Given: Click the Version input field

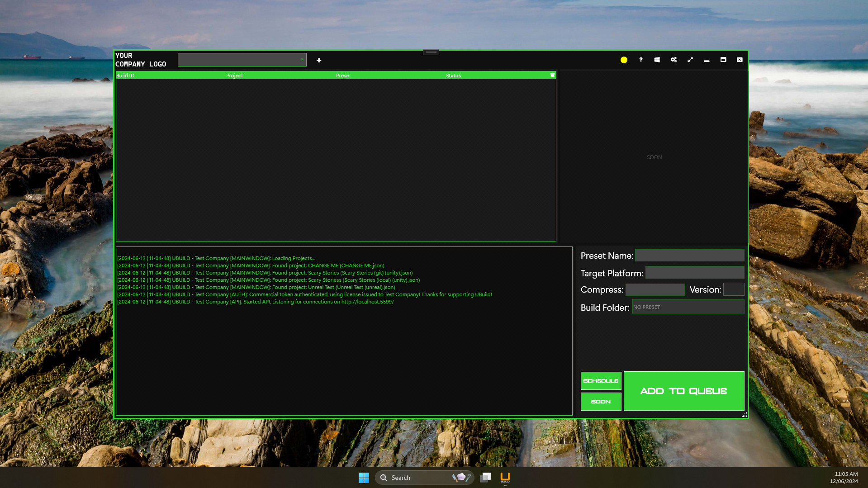Looking at the screenshot, I should [x=733, y=289].
